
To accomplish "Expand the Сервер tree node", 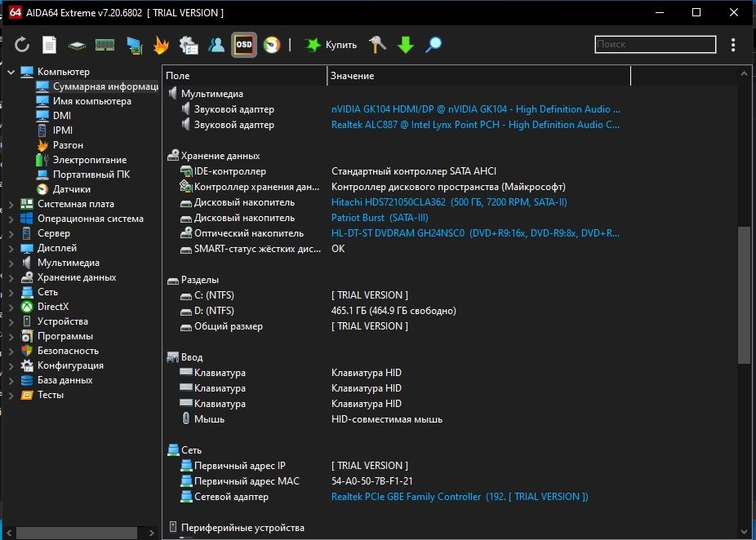I will point(11,233).
